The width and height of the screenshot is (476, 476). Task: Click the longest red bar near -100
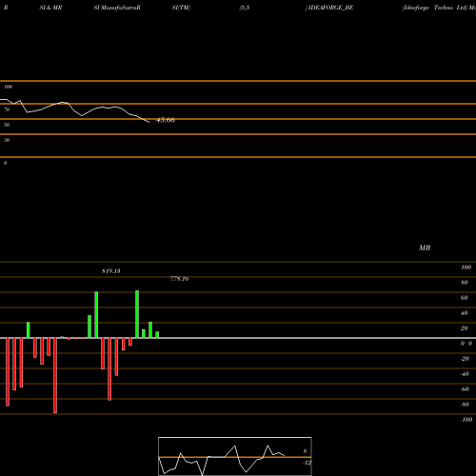coord(55,375)
